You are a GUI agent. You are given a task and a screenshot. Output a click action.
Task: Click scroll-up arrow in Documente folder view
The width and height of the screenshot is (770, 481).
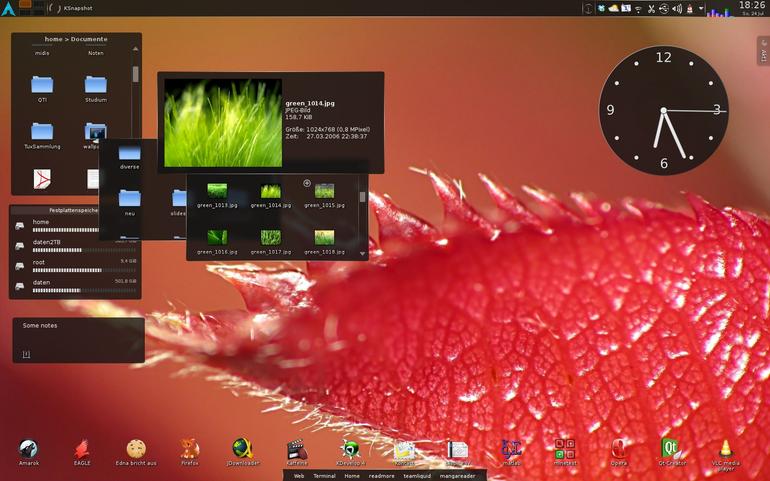coord(135,49)
